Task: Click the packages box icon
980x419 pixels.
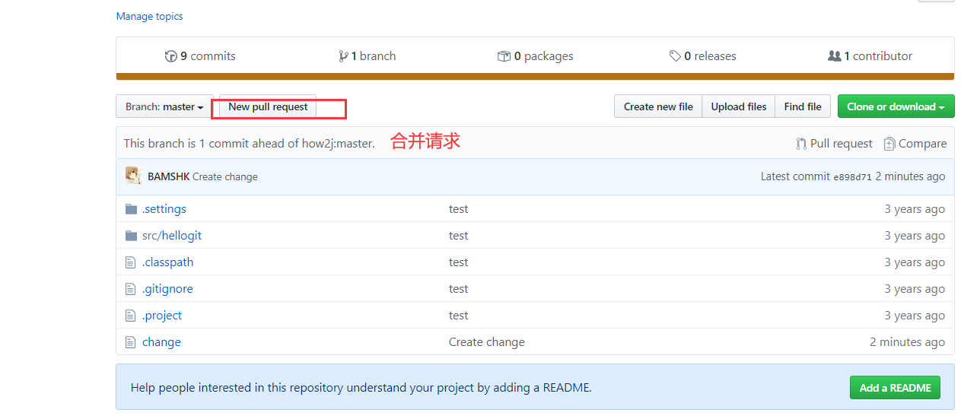Action: point(504,56)
